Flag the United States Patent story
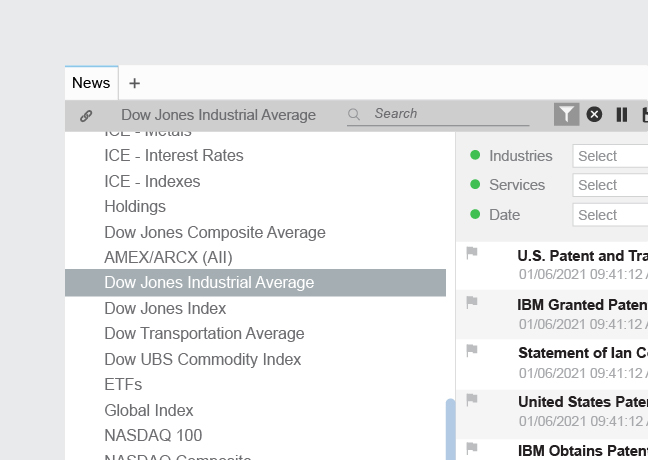The width and height of the screenshot is (648, 460). click(472, 399)
